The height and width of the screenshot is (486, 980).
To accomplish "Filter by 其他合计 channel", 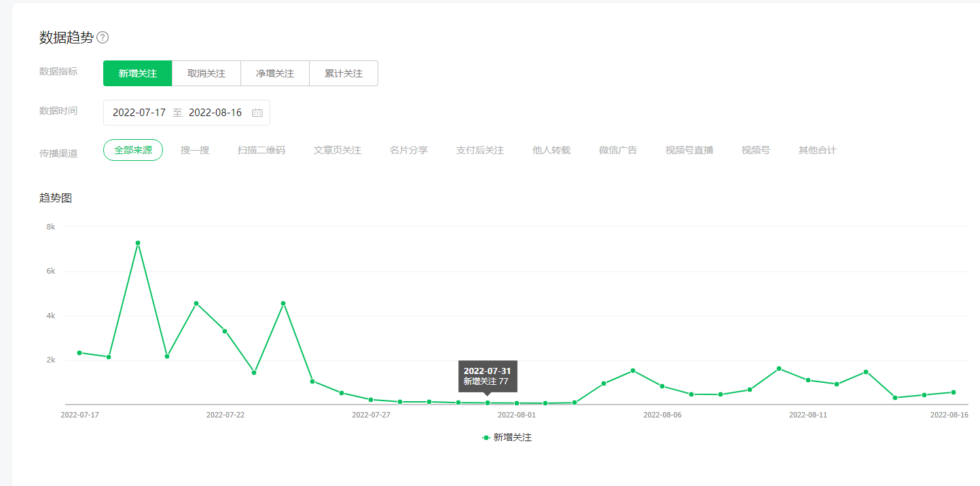I will click(x=818, y=150).
